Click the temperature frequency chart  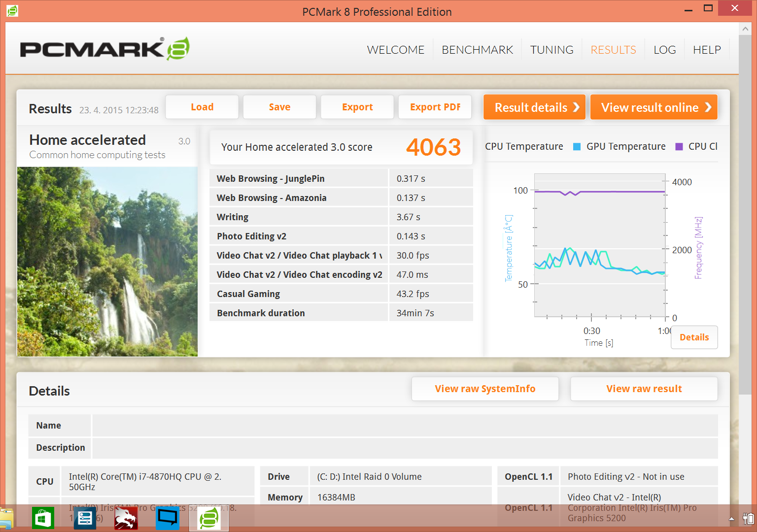click(x=600, y=245)
